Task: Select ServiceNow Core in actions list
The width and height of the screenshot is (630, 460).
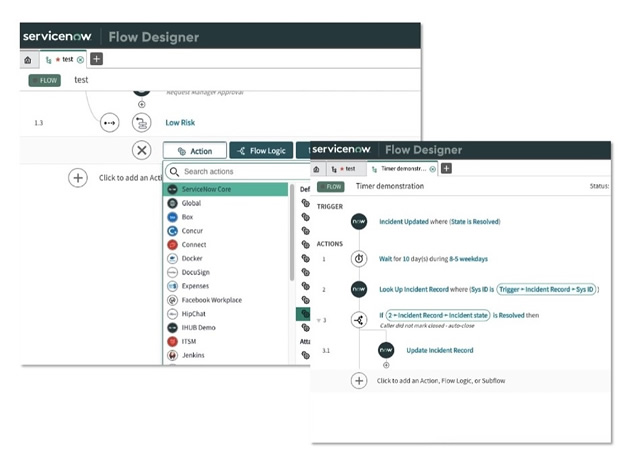Action: tap(225, 189)
